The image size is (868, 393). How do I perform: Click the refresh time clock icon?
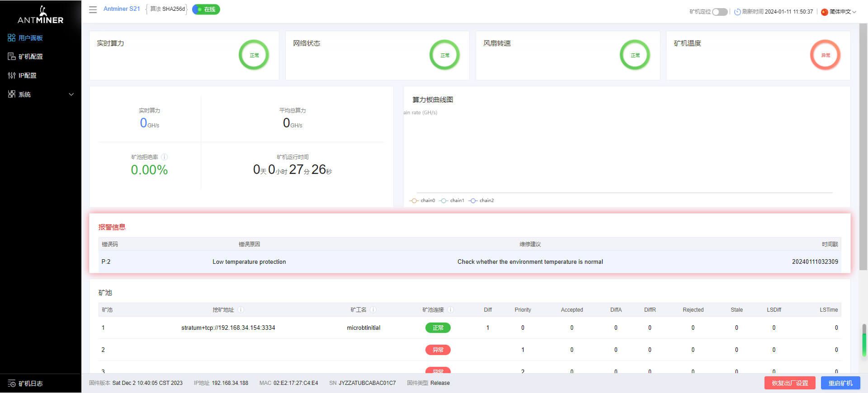tap(737, 12)
